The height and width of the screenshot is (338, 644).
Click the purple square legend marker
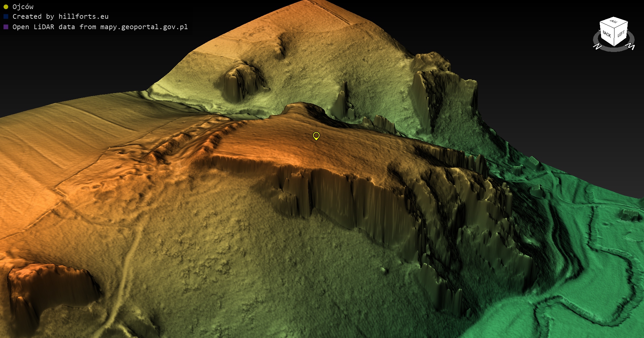pos(6,27)
